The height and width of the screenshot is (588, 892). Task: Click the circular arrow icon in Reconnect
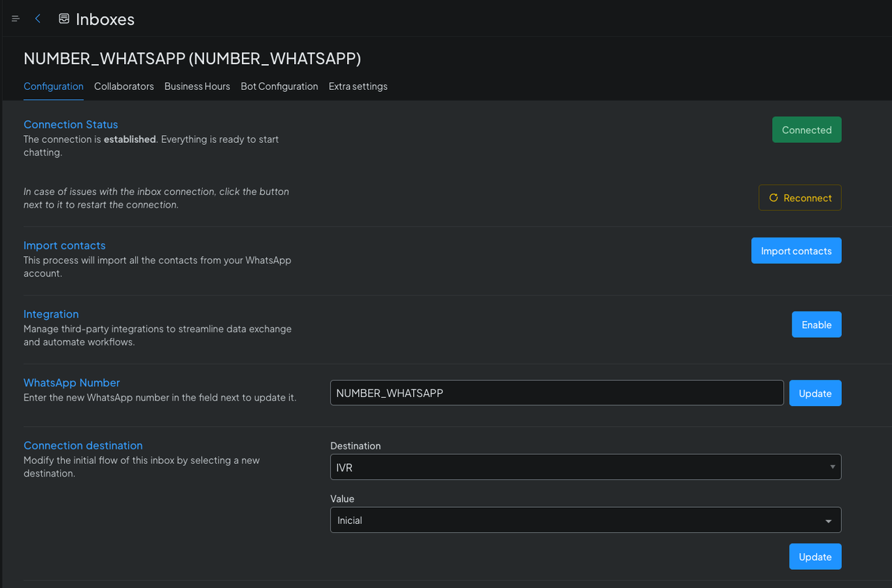coord(773,198)
